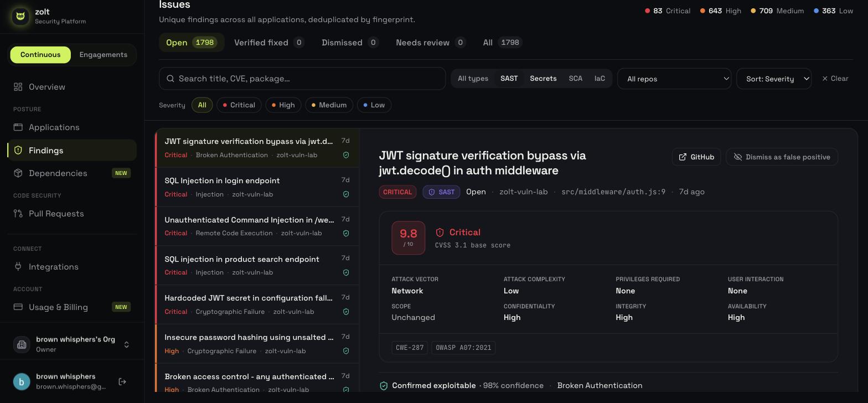Select the Critical severity filter chip

tap(239, 105)
